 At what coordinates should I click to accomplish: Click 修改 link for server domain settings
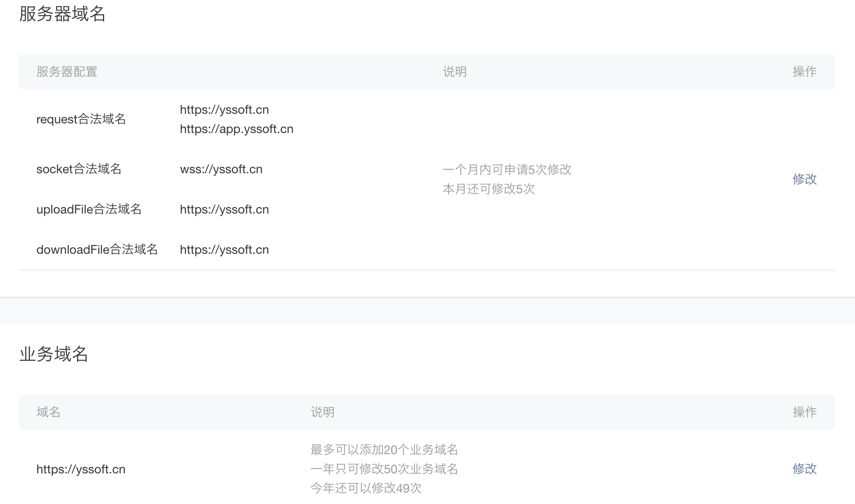click(804, 179)
